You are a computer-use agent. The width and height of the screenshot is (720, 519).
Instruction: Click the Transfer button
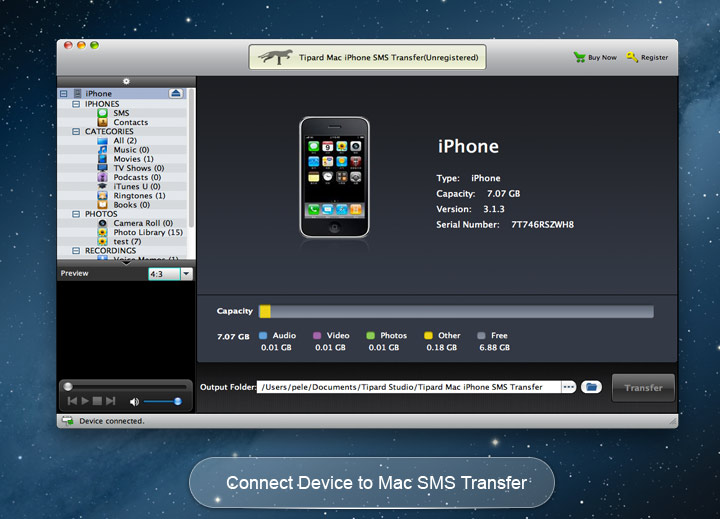pos(643,388)
